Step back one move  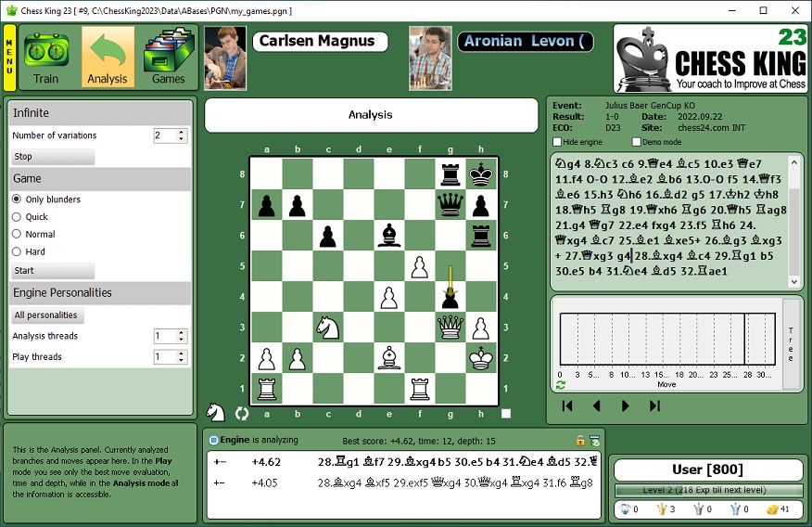[x=597, y=405]
